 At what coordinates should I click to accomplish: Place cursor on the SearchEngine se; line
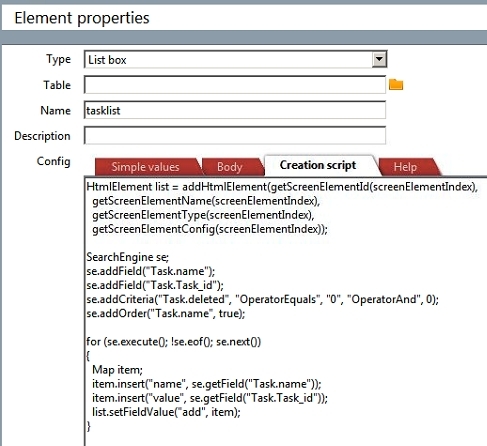128,257
